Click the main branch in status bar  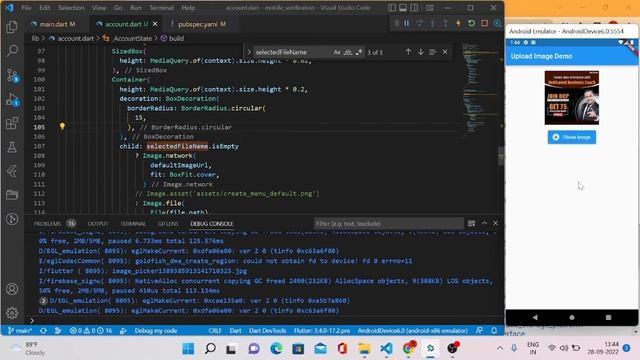pyautogui.click(x=20, y=331)
